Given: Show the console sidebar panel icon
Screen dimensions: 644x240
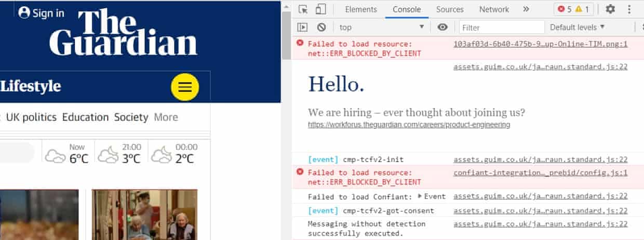Looking at the screenshot, I should (x=302, y=27).
